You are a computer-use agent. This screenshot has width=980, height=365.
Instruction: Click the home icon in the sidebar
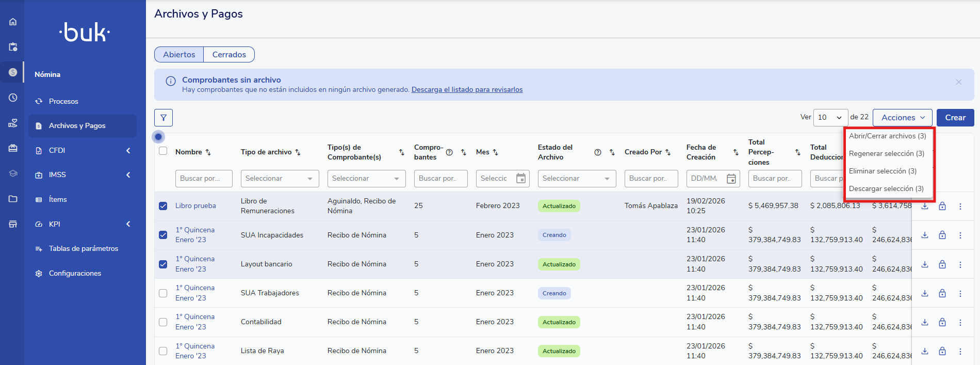click(13, 22)
